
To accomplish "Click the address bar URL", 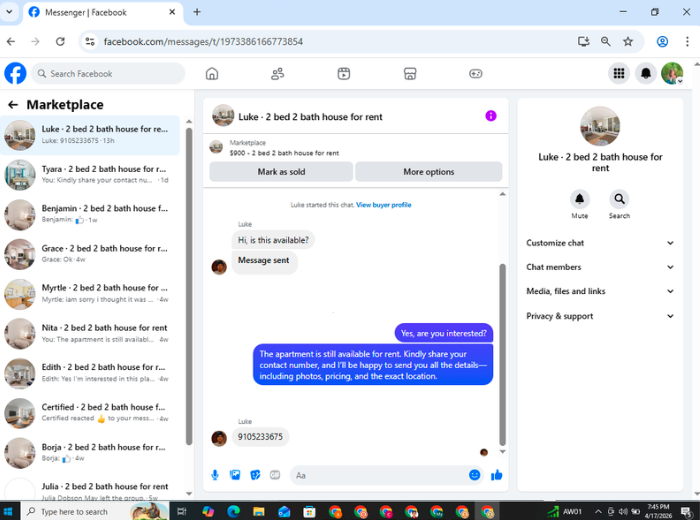I will coord(203,42).
